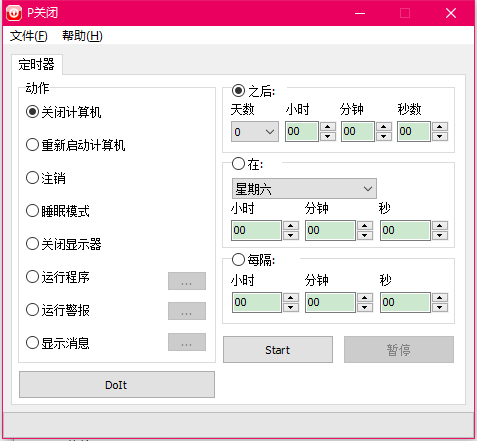The width and height of the screenshot is (477, 441).
Task: Increase 每隔 小时 with up arrow
Action: (x=291, y=298)
